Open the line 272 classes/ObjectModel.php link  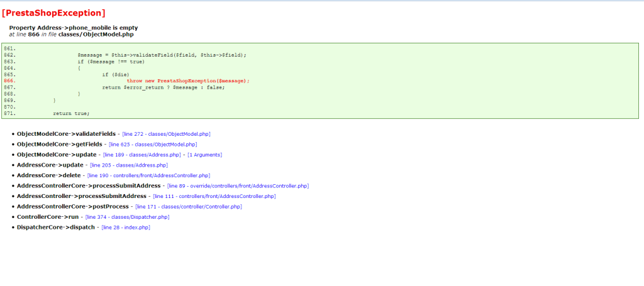tap(166, 134)
